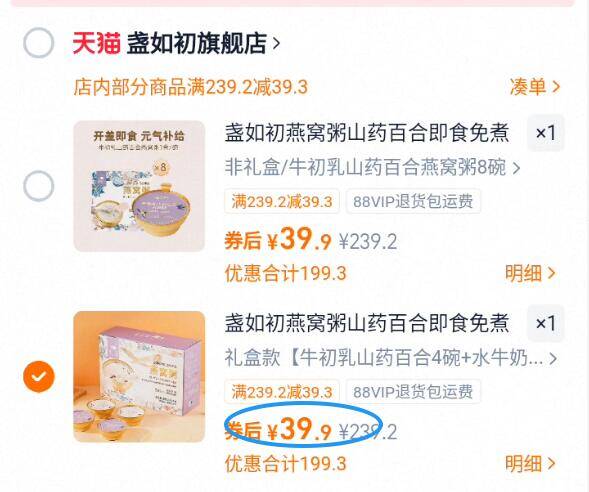Tap first item's 满239.2减39.3 tag

coord(282,202)
